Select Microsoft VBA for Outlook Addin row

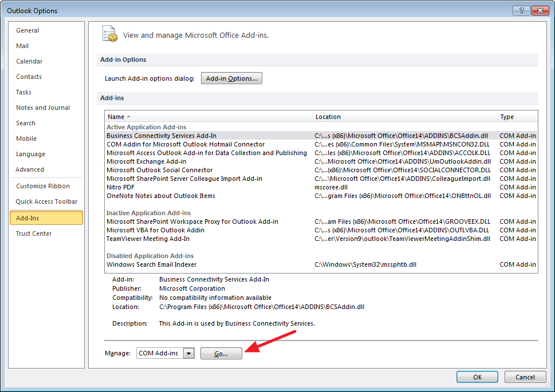321,230
